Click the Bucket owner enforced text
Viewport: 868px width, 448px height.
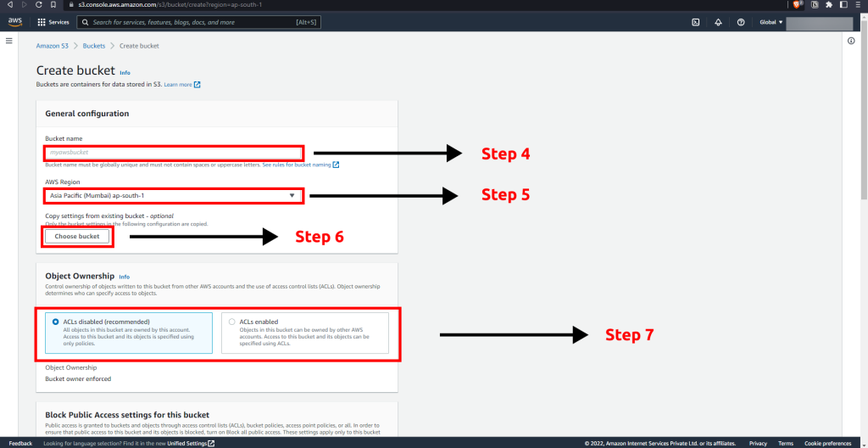click(78, 378)
